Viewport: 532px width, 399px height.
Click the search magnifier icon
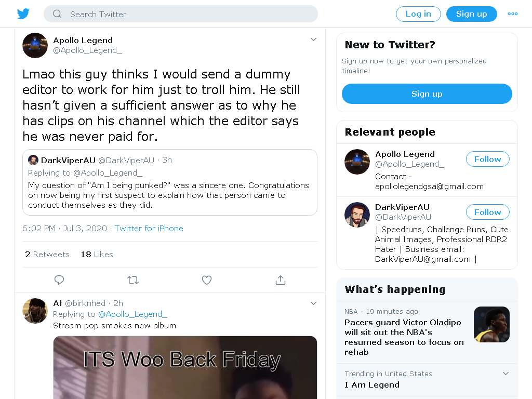click(57, 14)
